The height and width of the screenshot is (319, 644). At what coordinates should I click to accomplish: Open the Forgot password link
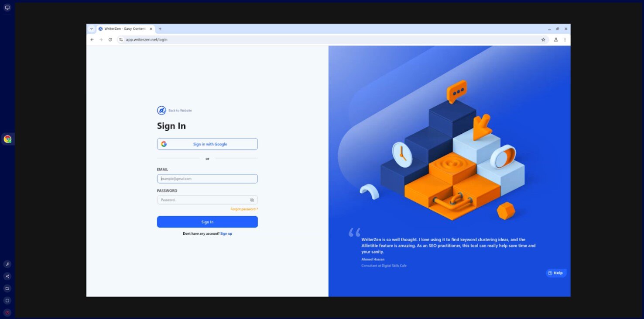[244, 209]
